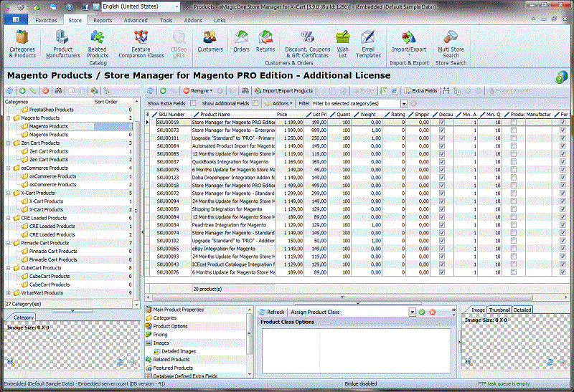Open Remove button dropdown arrow
The image size is (574, 392).
[x=211, y=91]
